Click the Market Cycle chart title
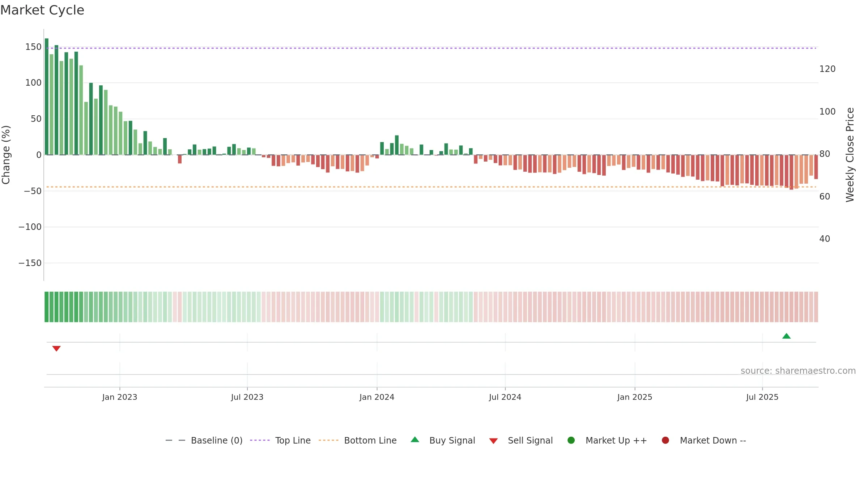The width and height of the screenshot is (868, 488). pyautogui.click(x=42, y=10)
